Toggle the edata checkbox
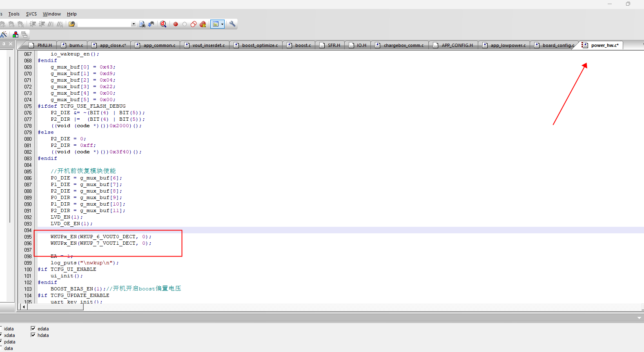 point(33,328)
